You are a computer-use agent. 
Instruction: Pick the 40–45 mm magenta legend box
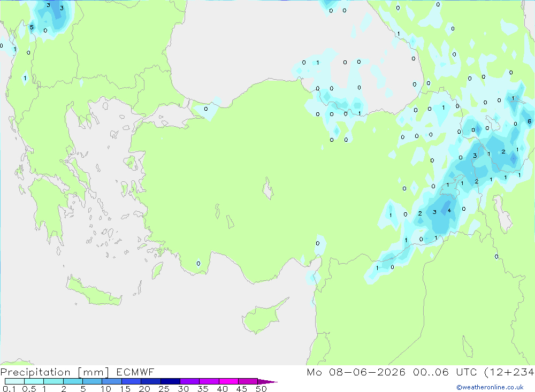click(228, 381)
